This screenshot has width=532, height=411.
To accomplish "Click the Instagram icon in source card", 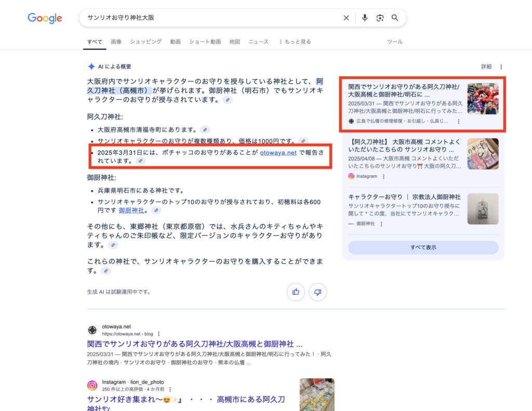I will [x=351, y=176].
